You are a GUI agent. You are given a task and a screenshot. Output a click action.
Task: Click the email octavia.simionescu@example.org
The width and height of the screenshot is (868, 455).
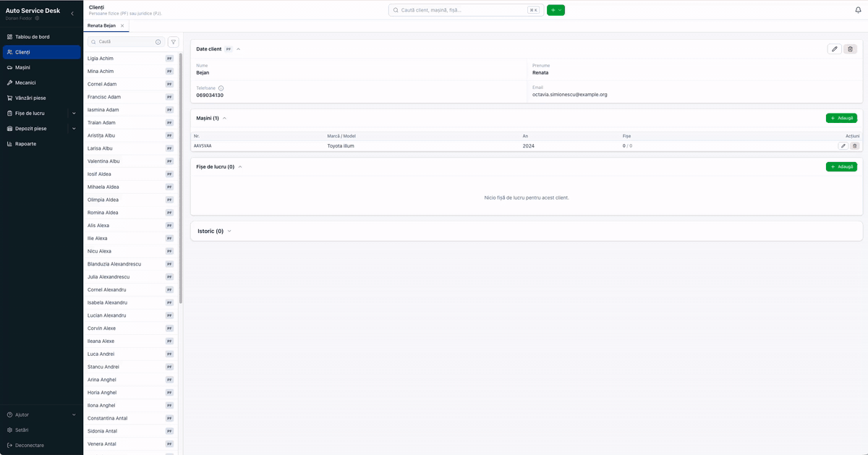[x=570, y=95]
